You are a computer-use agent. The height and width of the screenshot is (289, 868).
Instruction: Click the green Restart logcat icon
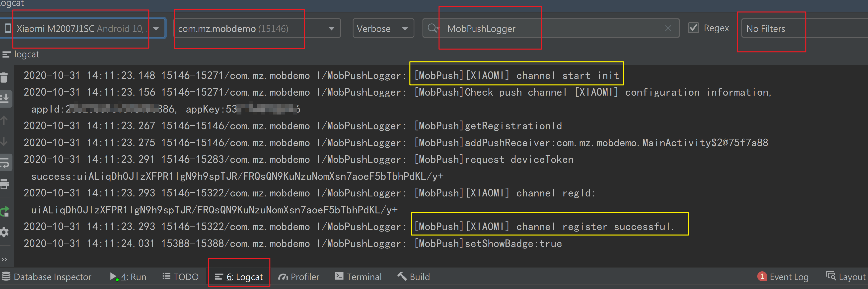click(5, 211)
